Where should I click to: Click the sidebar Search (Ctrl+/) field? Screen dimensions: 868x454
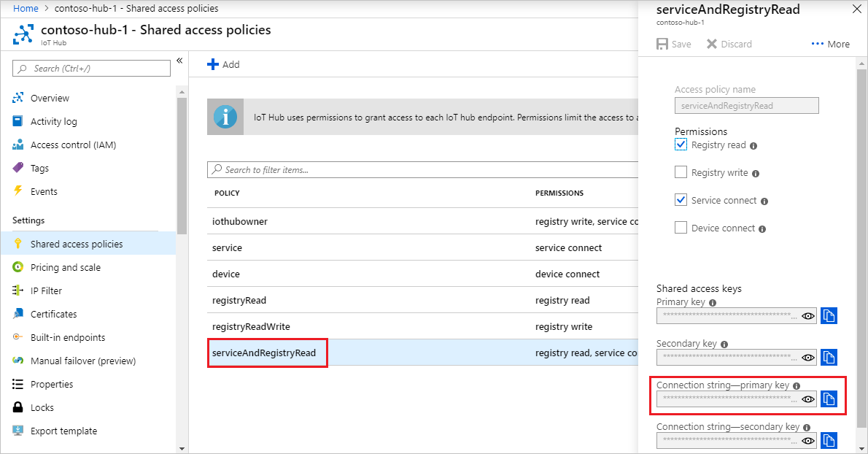click(x=91, y=68)
